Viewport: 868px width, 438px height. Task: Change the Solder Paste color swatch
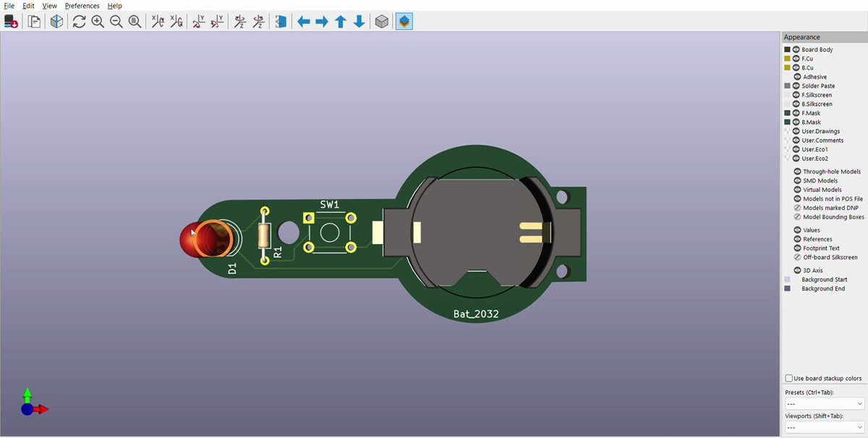(x=787, y=86)
